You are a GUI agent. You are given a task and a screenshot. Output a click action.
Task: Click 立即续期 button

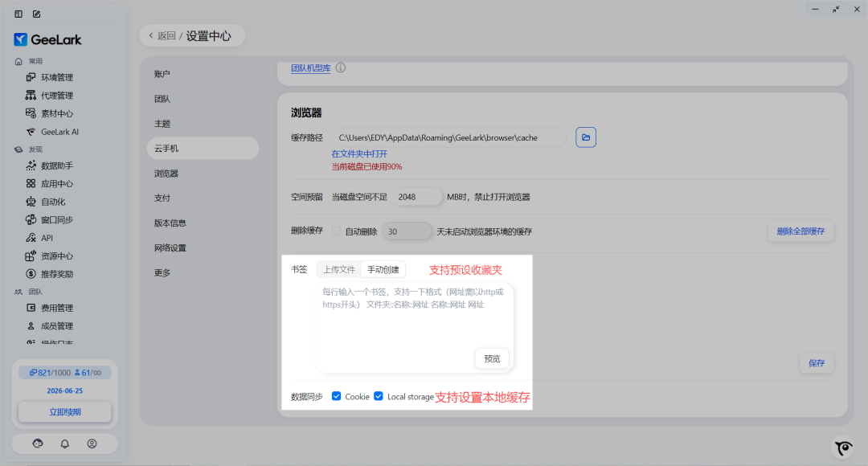[x=65, y=411]
